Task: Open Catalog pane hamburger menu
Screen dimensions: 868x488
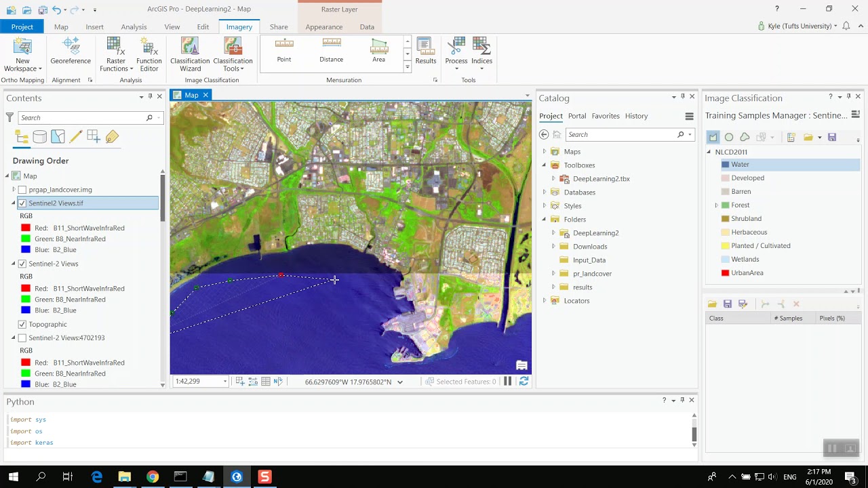Action: tap(689, 116)
